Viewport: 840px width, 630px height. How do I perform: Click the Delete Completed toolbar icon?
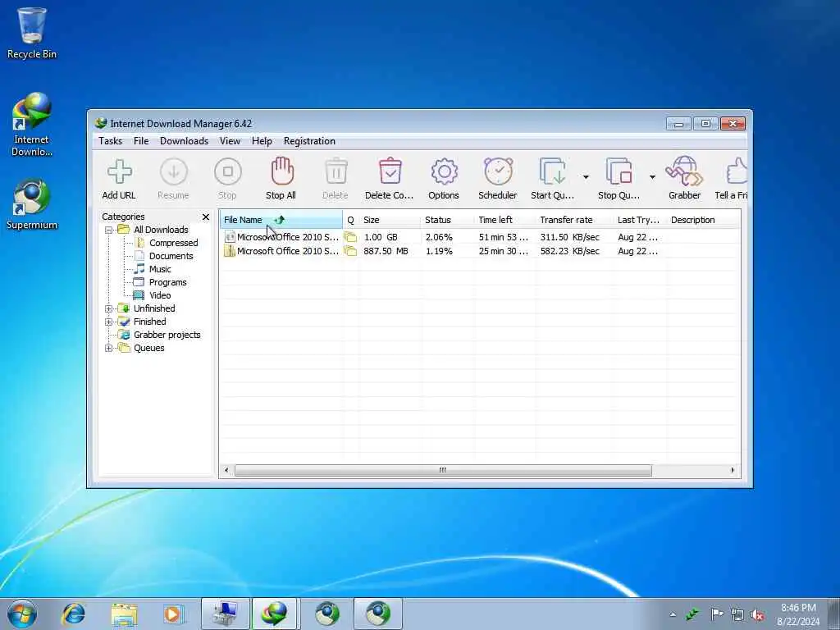click(390, 171)
